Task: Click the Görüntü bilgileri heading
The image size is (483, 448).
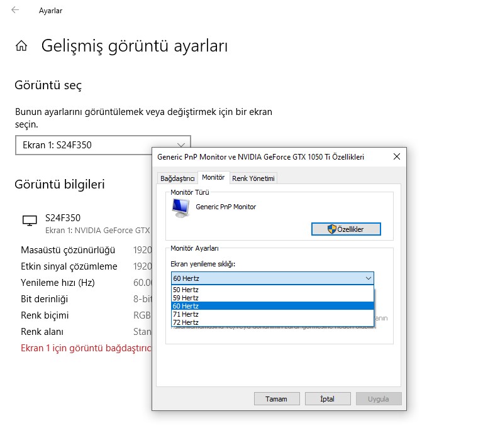Action: coord(60,184)
